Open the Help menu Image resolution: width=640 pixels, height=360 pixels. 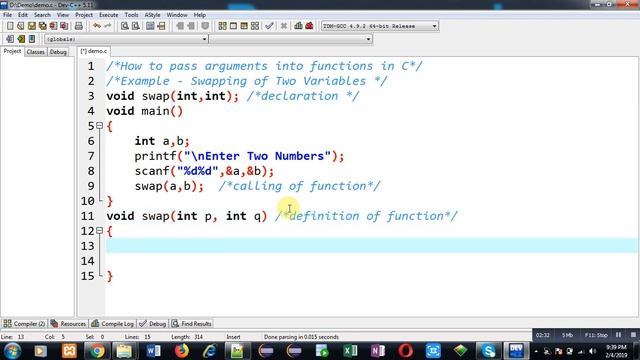(x=200, y=15)
